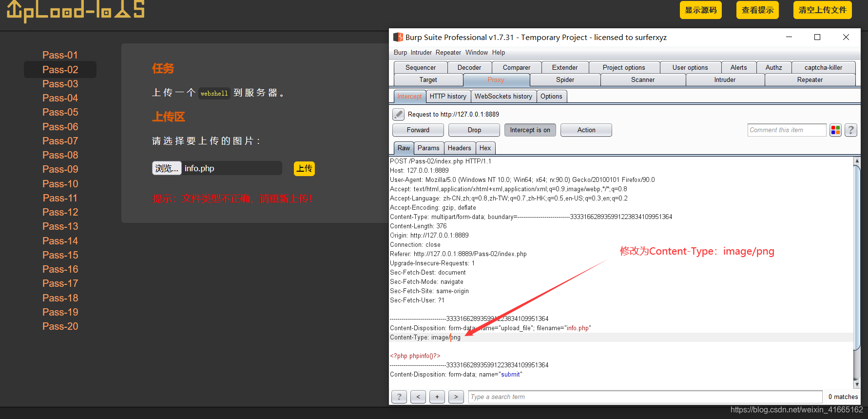Drop the intercepted request
This screenshot has height=419, width=868.
(474, 130)
